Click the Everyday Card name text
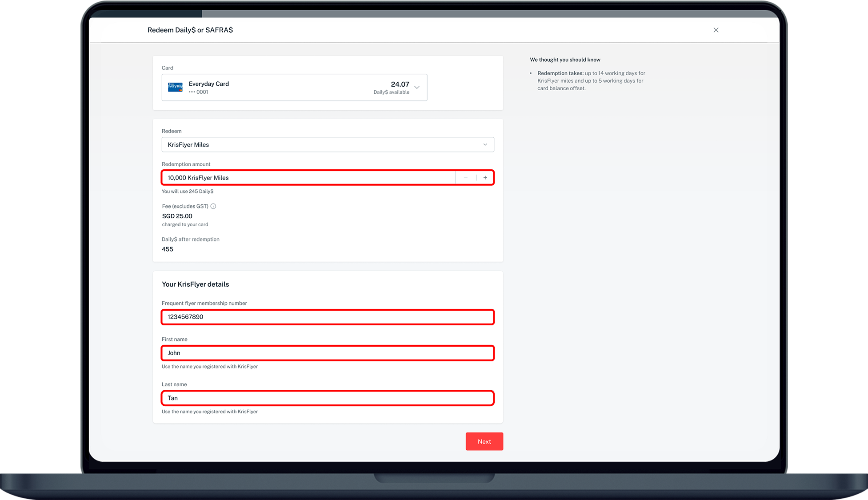Screen dimensions: 868x500 209,84
